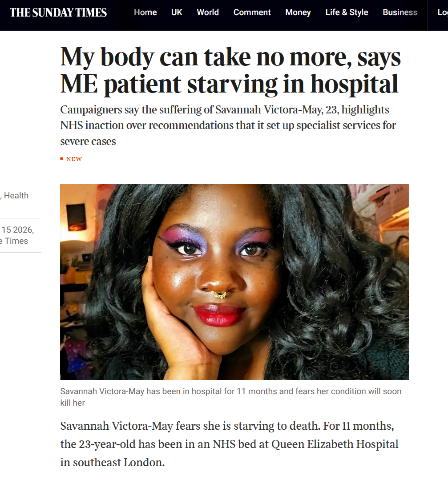Image resolution: width=448 pixels, height=480 pixels.
Task: Open the Money section
Action: pos(298,12)
